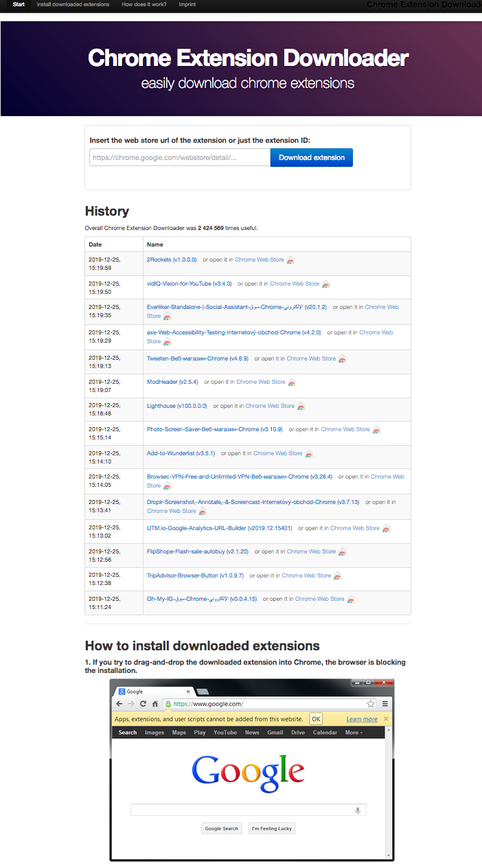482x868 pixels.
Task: Download Lighthouse (v100.0.0.0)
Action: click(x=177, y=406)
